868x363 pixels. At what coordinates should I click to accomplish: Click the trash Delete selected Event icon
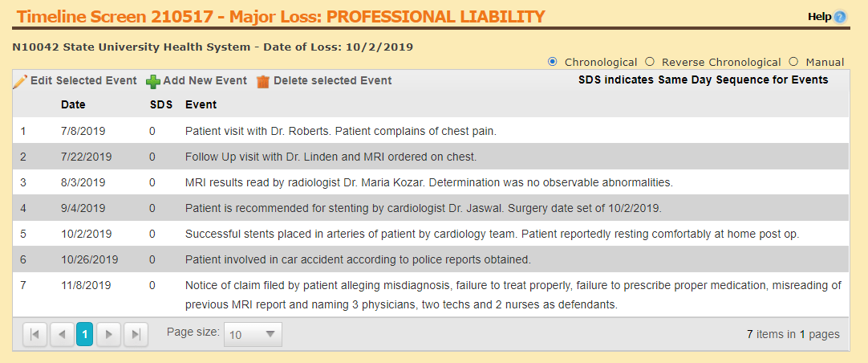pos(262,81)
